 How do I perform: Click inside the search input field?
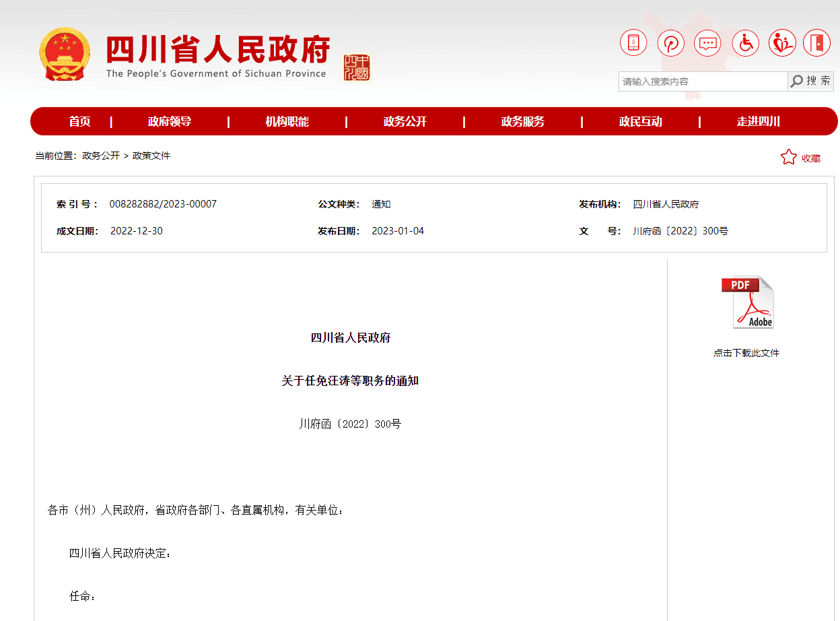[700, 81]
